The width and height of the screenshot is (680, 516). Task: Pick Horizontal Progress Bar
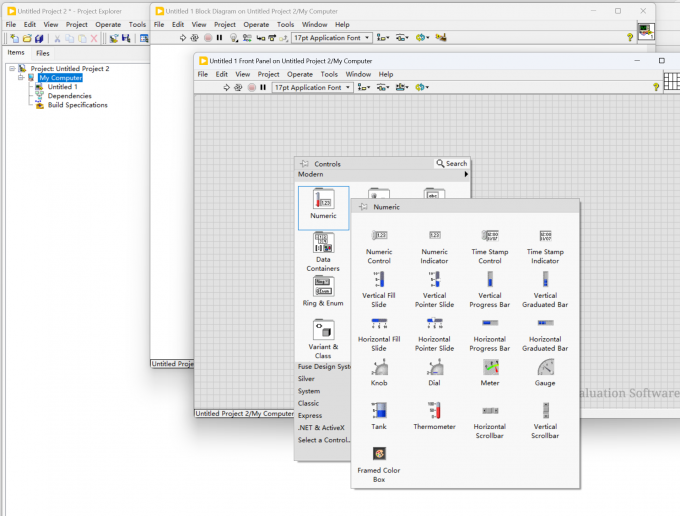pyautogui.click(x=490, y=334)
